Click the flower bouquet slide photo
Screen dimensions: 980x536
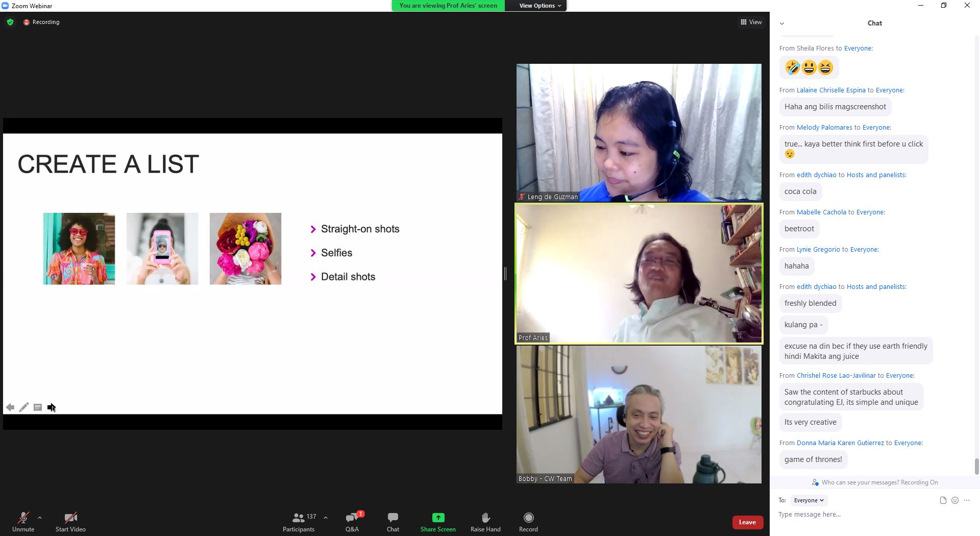[246, 249]
